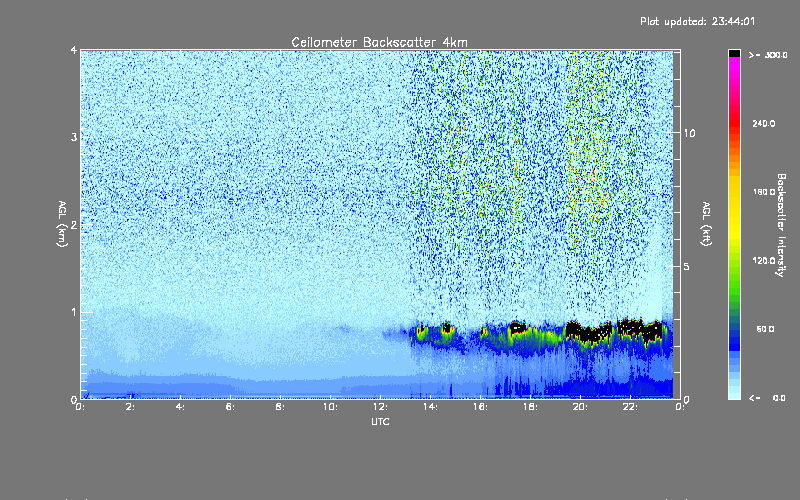Click the '<= 0.0' colorbar minimum label
Screen dimensions: 800x500
[x=767, y=398]
